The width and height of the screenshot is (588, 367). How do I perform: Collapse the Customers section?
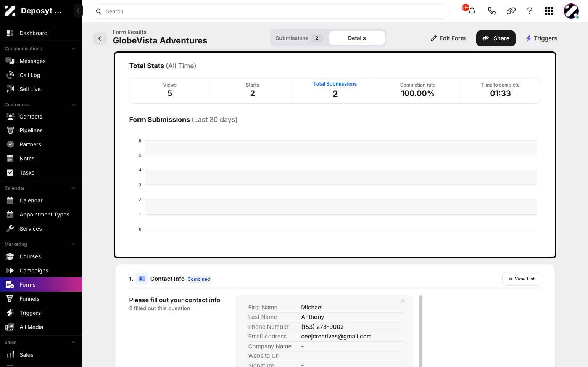pyautogui.click(x=74, y=105)
